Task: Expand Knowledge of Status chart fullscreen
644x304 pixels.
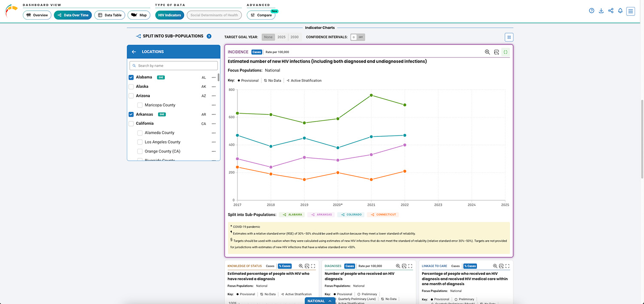Action: [313, 266]
